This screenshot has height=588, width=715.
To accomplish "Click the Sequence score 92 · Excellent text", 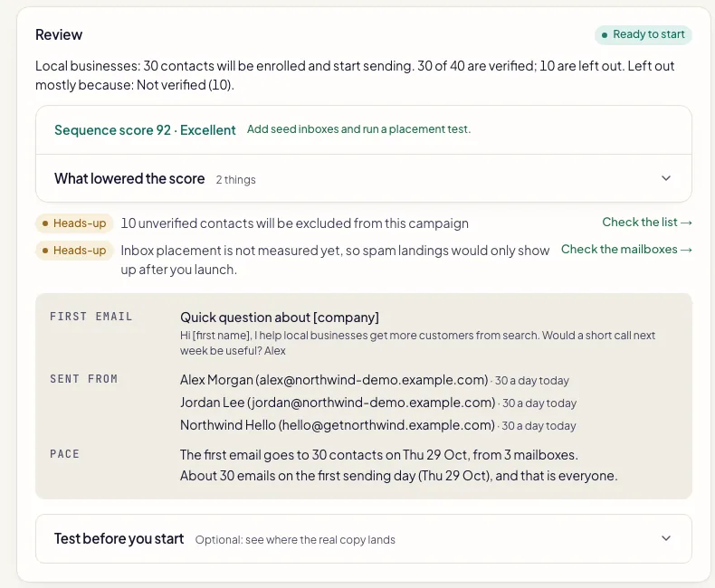I will pyautogui.click(x=145, y=130).
